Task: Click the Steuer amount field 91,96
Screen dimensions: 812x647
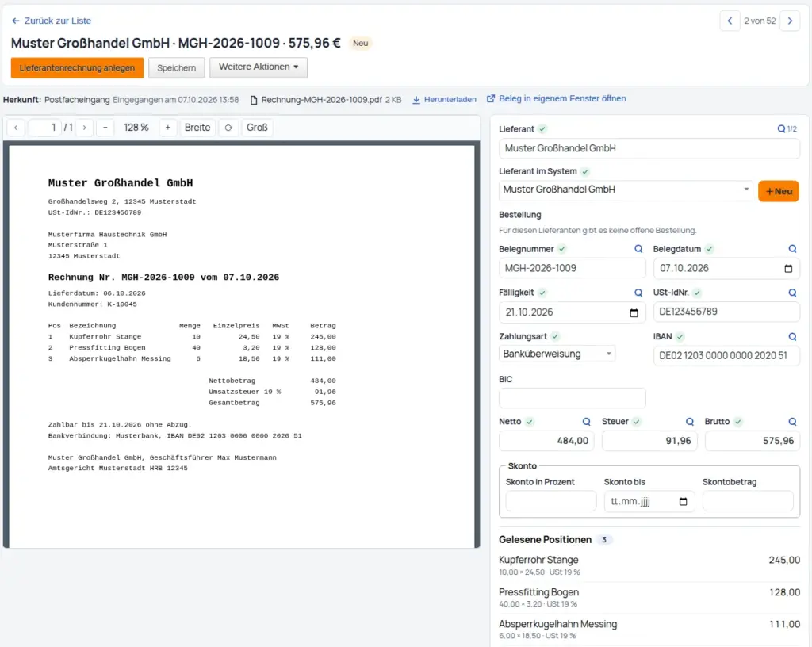Action: pos(650,441)
